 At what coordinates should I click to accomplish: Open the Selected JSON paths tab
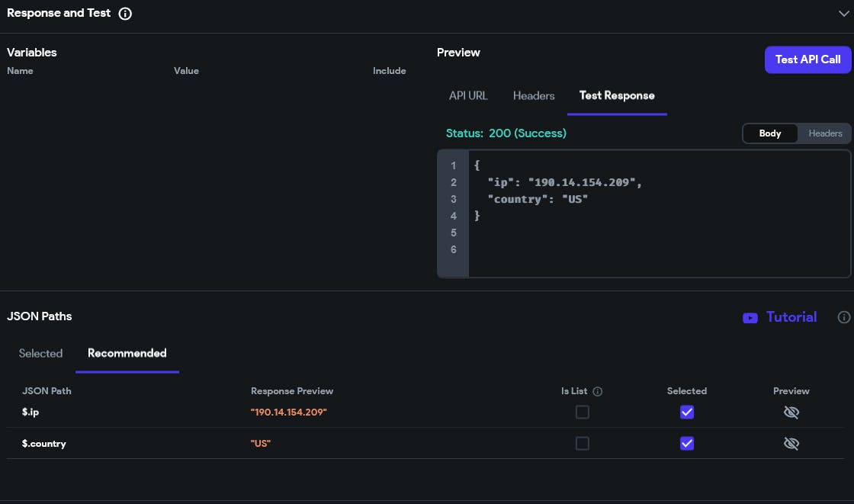pos(40,353)
